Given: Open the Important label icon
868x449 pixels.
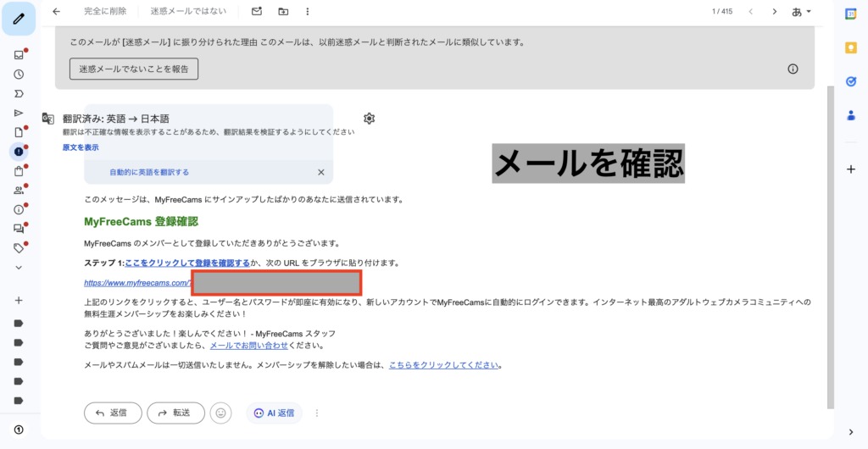Looking at the screenshot, I should click(19, 93).
